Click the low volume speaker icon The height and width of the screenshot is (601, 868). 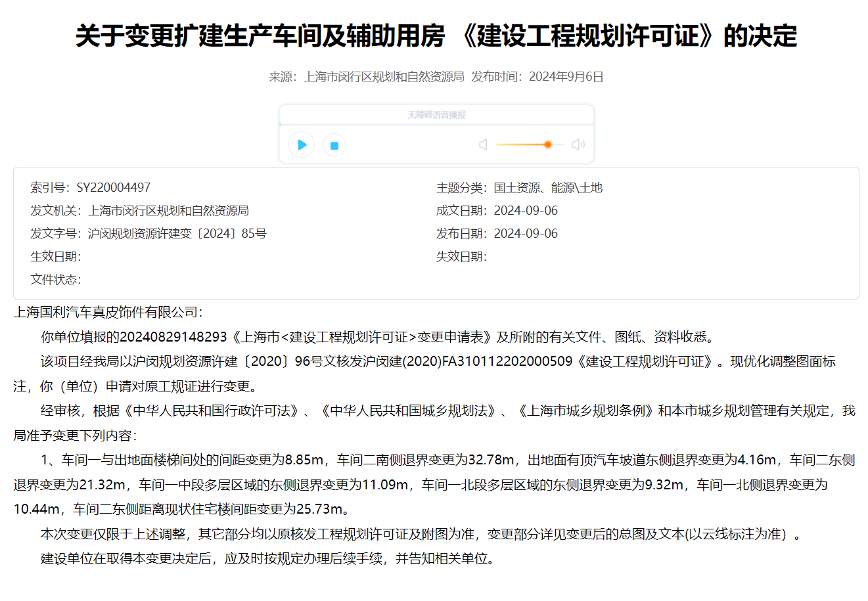pyautogui.click(x=483, y=145)
